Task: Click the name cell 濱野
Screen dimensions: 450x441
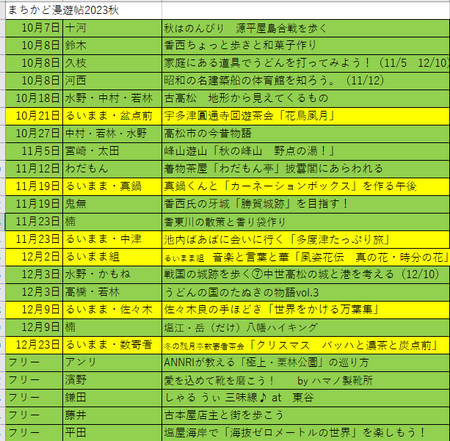Action: (x=112, y=380)
